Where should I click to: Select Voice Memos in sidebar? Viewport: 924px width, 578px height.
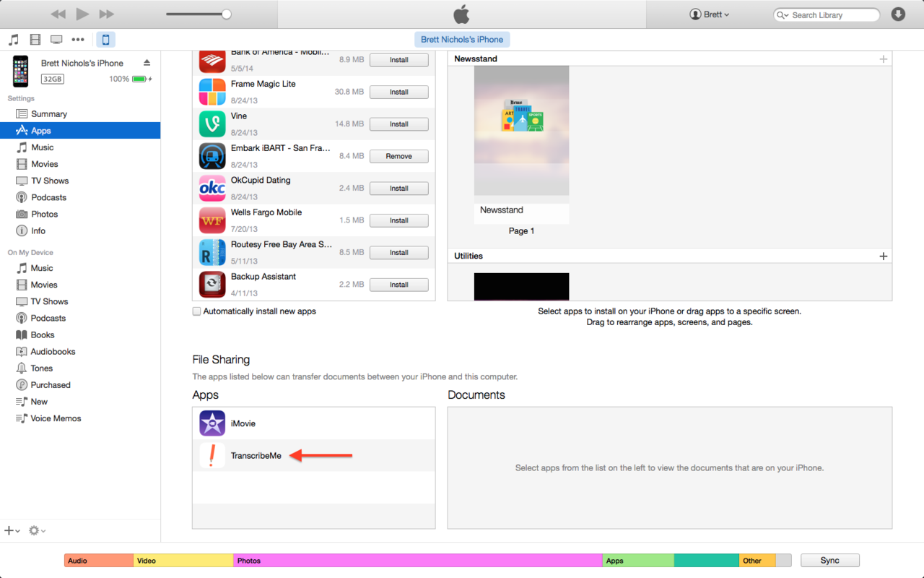(x=56, y=418)
